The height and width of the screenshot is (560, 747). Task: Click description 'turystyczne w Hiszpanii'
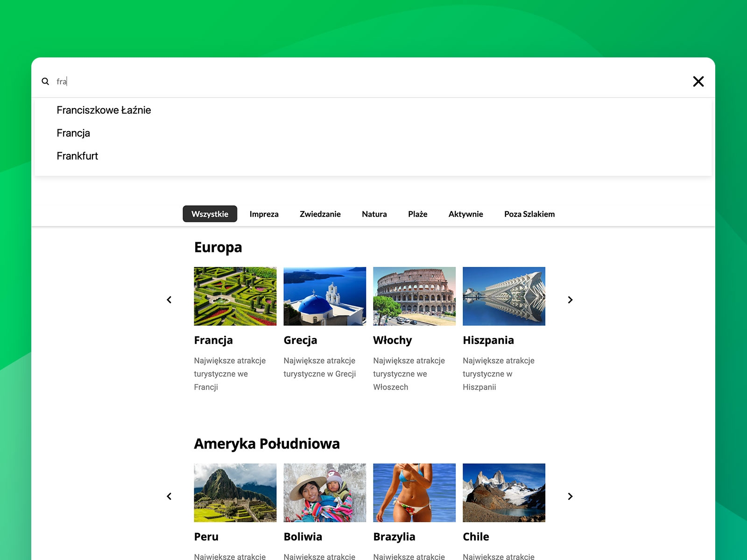click(x=487, y=380)
